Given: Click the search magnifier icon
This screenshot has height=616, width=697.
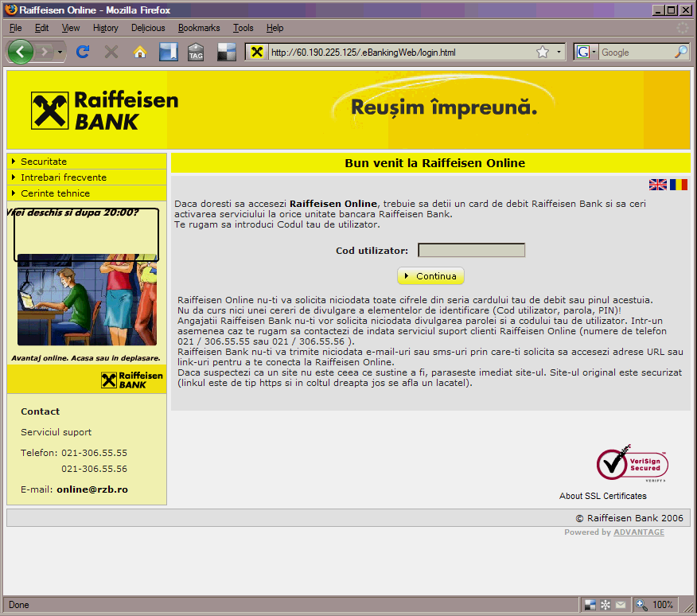Looking at the screenshot, I should (x=681, y=52).
